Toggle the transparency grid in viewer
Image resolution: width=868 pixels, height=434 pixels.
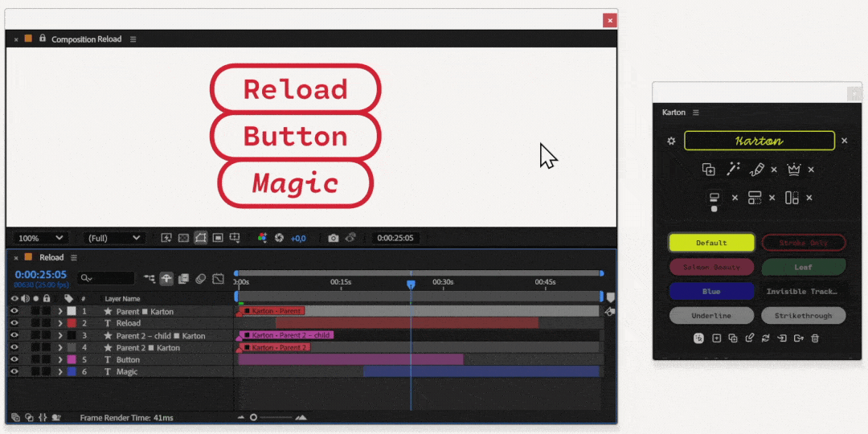(x=183, y=238)
